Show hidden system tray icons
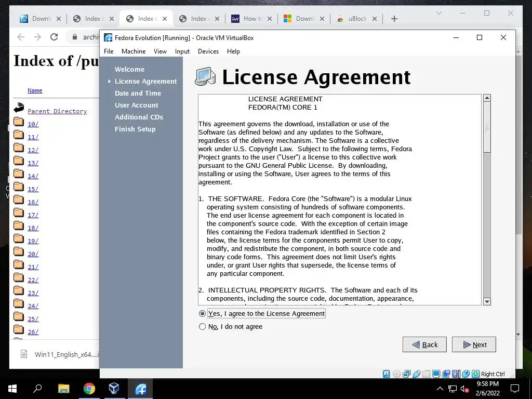 [x=440, y=389]
